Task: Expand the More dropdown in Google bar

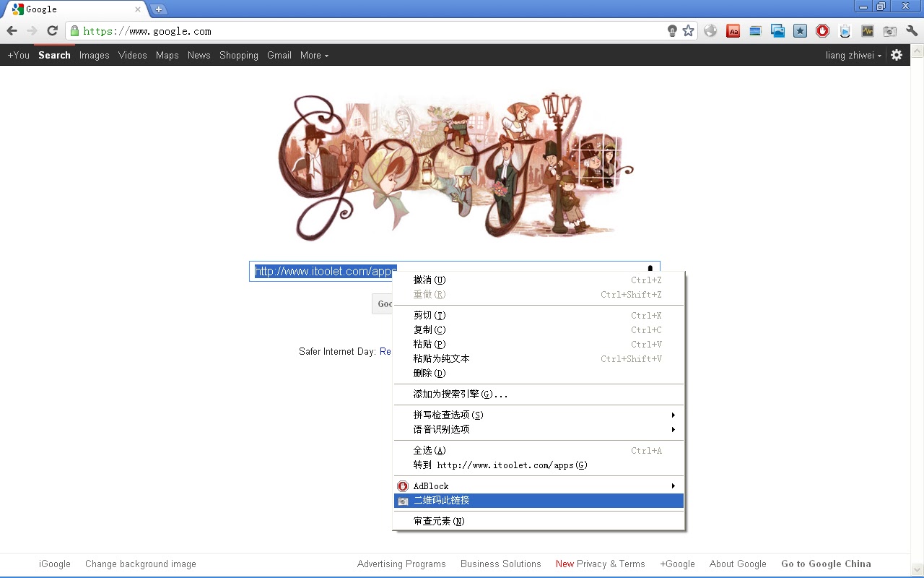Action: click(314, 55)
